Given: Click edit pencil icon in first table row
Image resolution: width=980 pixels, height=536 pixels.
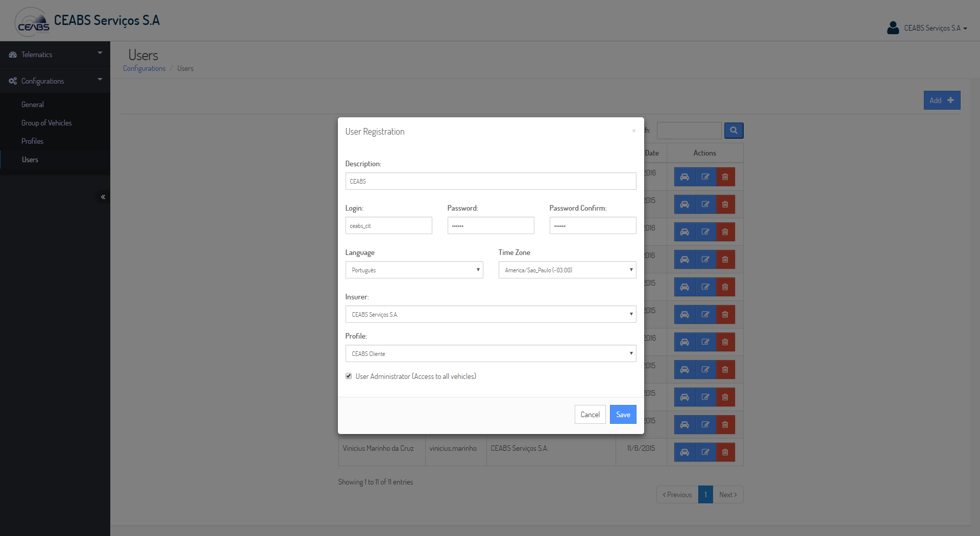Looking at the screenshot, I should click(705, 177).
